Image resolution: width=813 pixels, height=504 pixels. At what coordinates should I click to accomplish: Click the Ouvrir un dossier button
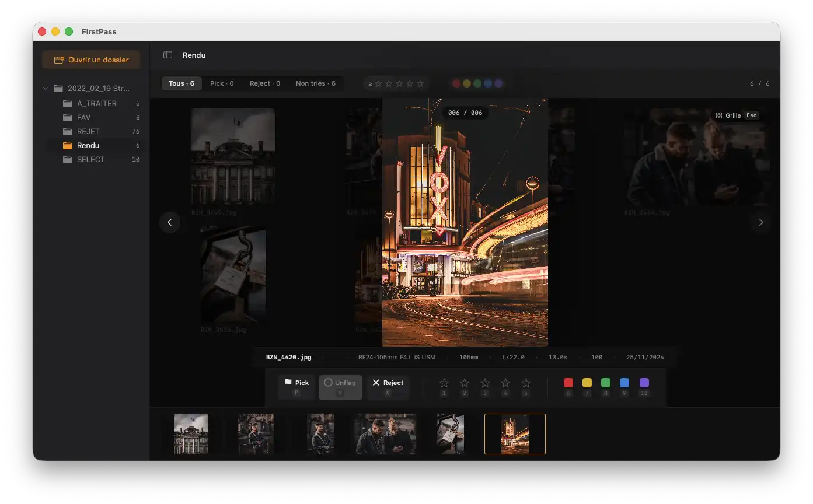tap(91, 60)
